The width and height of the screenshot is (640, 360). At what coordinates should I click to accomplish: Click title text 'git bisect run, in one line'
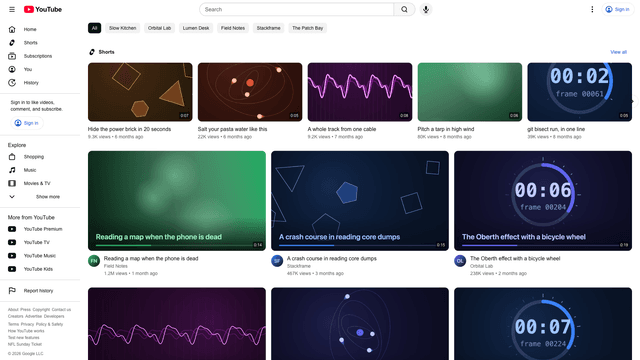[556, 129]
